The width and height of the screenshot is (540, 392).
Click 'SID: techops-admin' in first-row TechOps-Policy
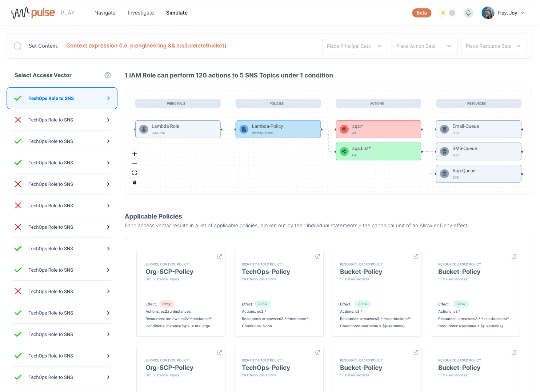point(259,279)
